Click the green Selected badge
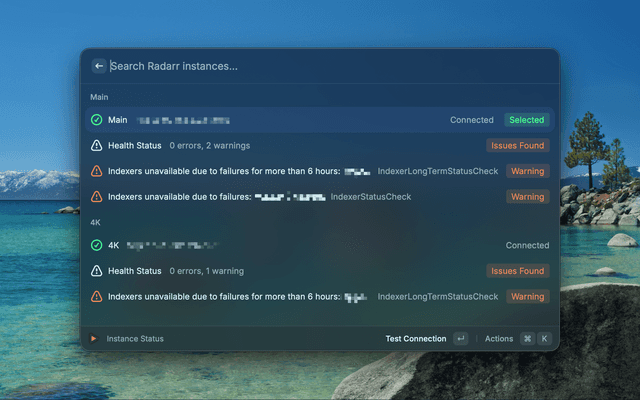 [527, 120]
